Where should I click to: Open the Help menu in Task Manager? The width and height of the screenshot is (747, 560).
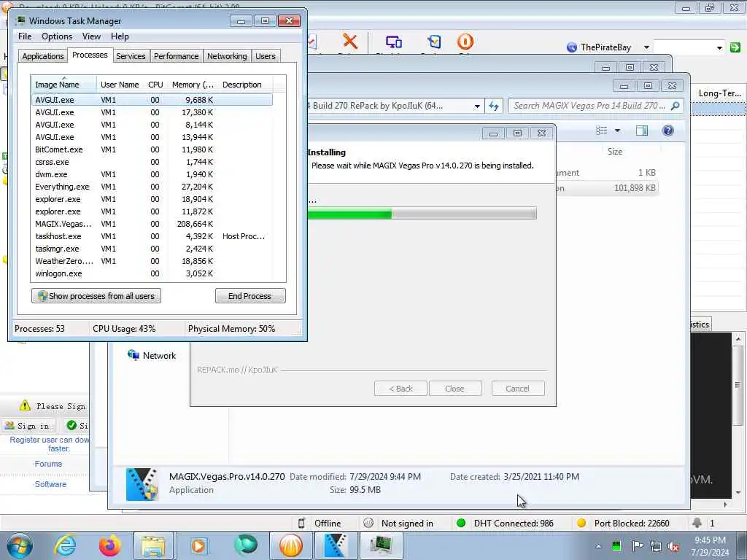tap(120, 36)
